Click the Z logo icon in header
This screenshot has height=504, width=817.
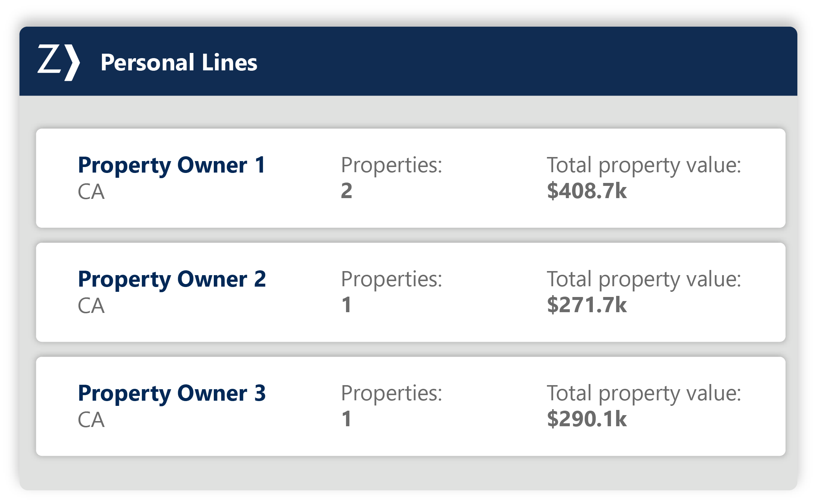59,62
